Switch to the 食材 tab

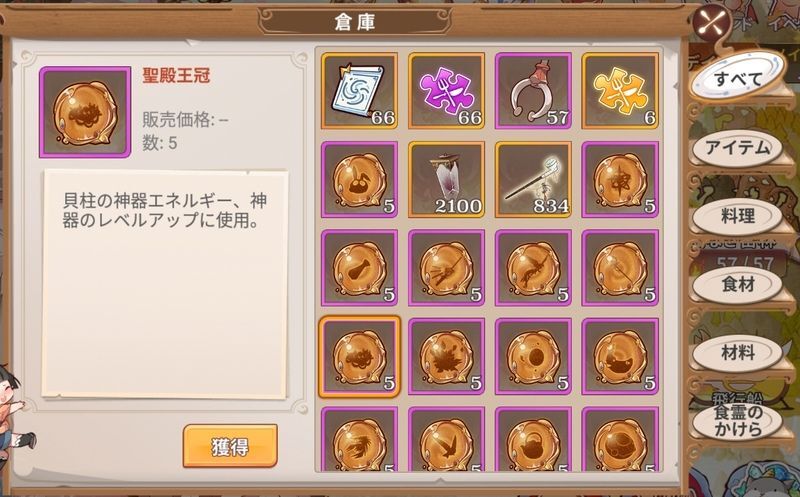[x=737, y=285]
